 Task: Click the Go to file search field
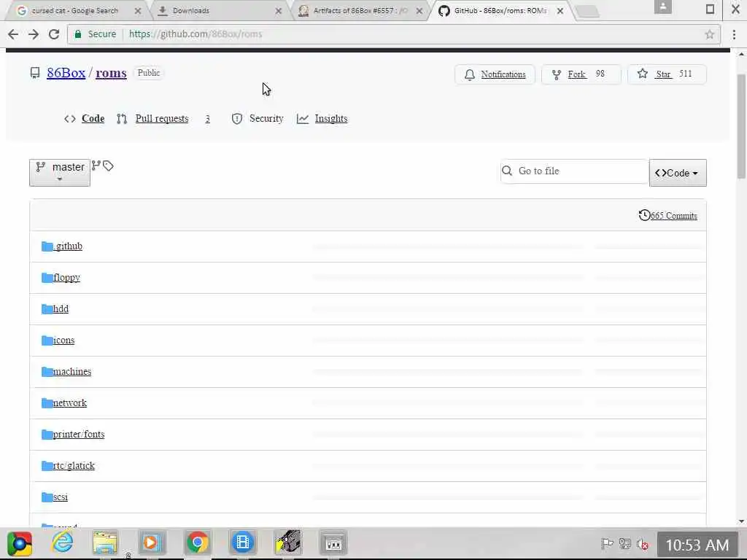574,171
